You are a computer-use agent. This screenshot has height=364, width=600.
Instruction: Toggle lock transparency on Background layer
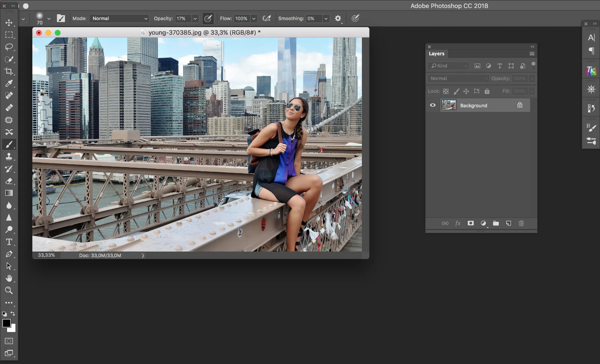pos(446,91)
